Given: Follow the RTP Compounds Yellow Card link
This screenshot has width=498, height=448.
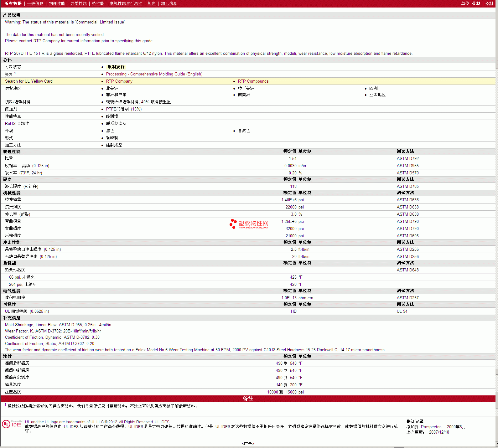Looking at the screenshot, I should coord(253,81).
